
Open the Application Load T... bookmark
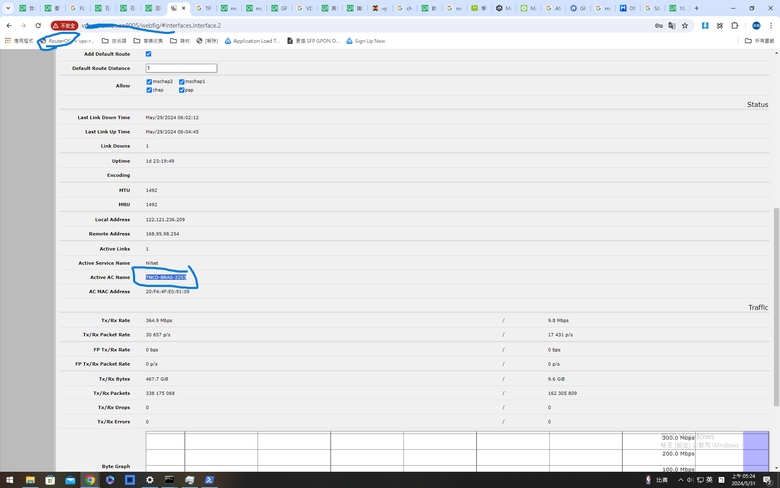coord(252,41)
